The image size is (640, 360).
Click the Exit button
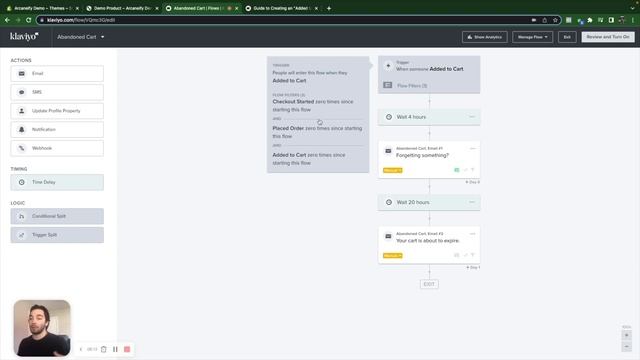567,37
